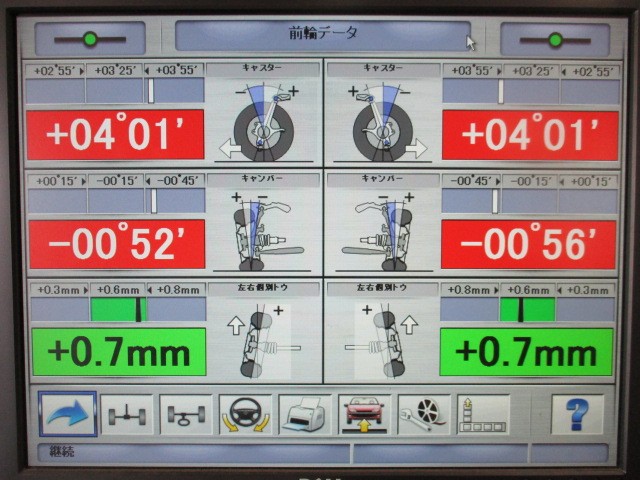Click the stacked blocks toolbar icon

click(482, 414)
